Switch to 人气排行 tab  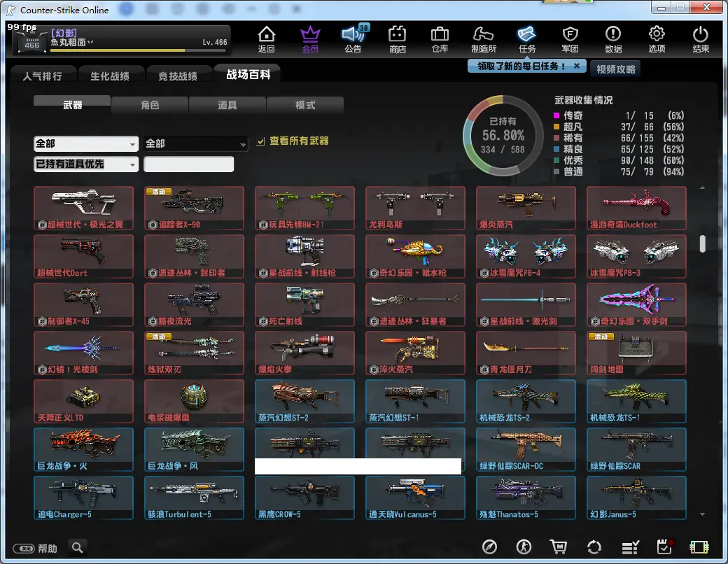pos(43,76)
